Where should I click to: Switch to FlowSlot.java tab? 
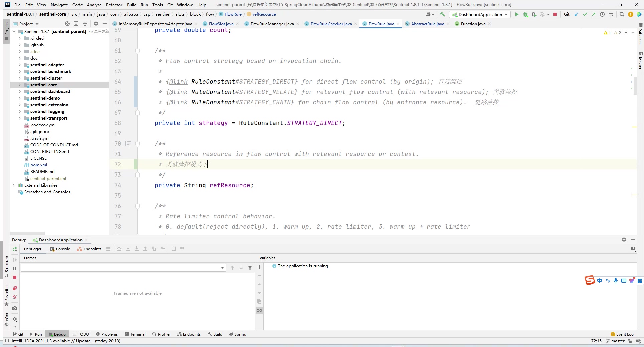point(221,24)
